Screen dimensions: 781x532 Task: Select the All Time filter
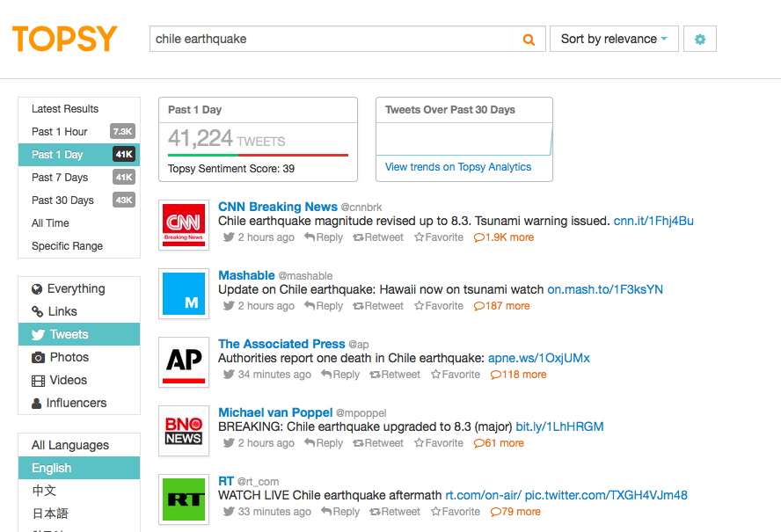click(79, 223)
